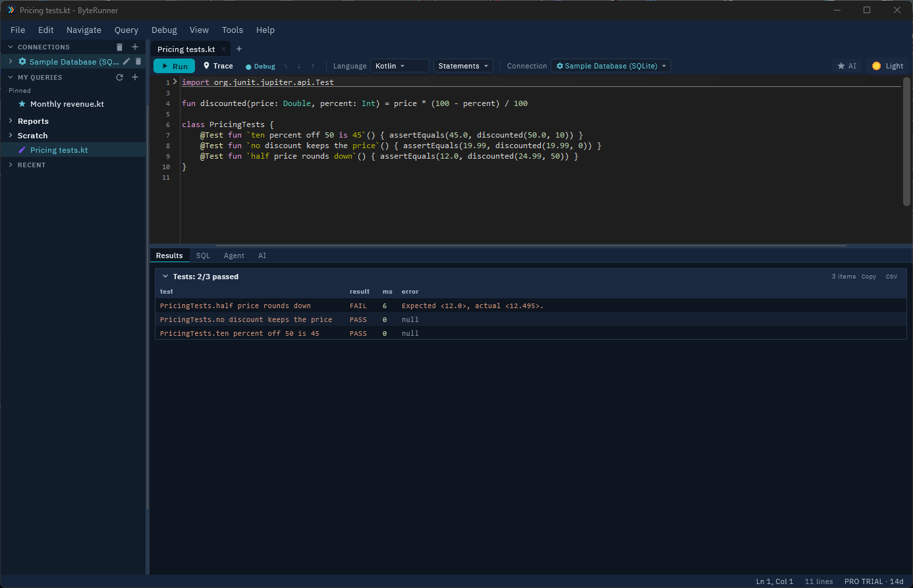913x588 pixels.
Task: Open the Tools menu
Action: click(x=233, y=30)
